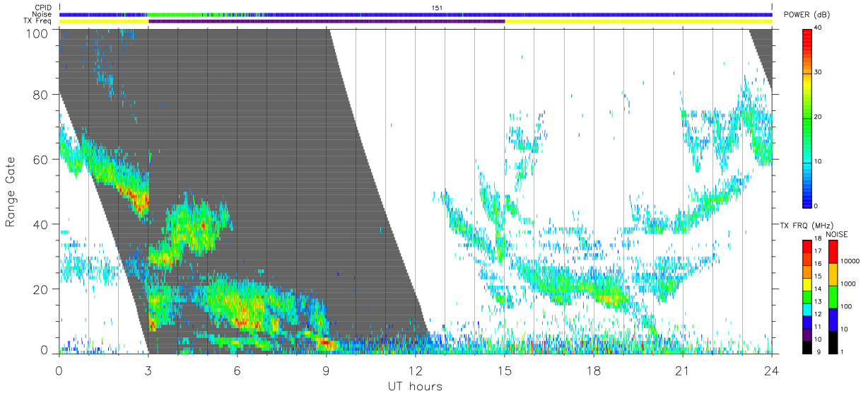Click the POWER colorbar label "40"

click(x=818, y=28)
